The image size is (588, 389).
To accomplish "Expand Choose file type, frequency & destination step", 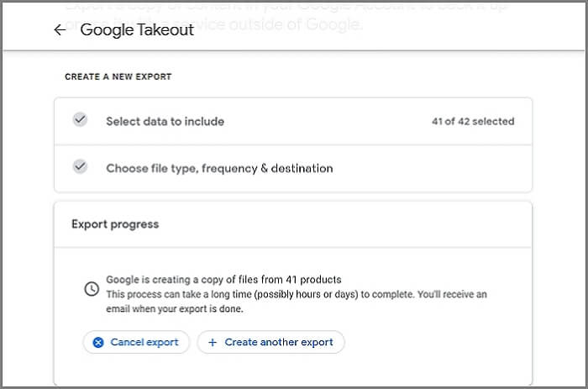I will point(219,168).
